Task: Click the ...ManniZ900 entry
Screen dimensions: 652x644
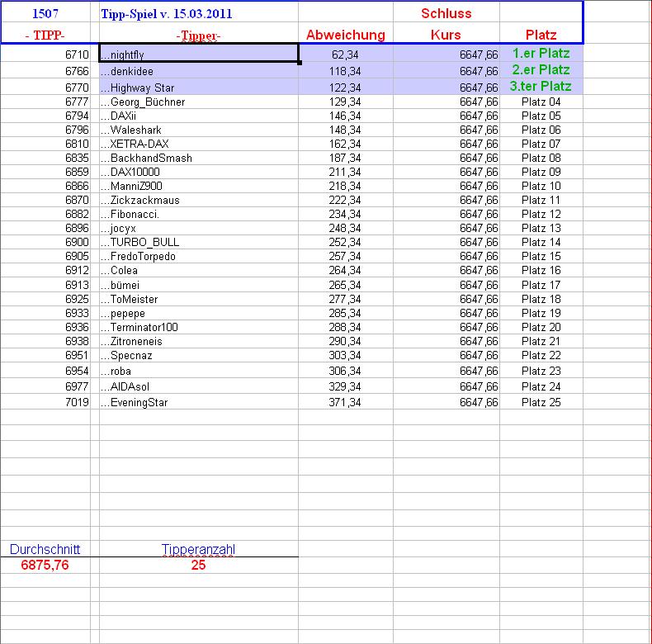Action: (x=199, y=186)
